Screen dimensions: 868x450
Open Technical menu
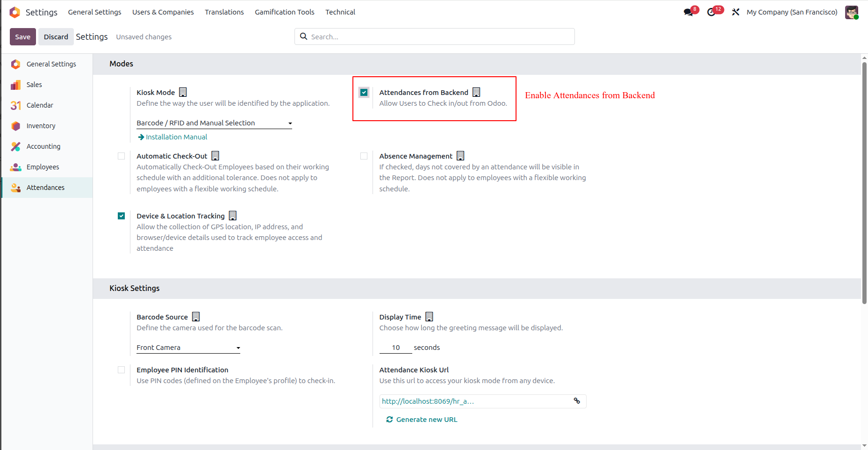[340, 12]
